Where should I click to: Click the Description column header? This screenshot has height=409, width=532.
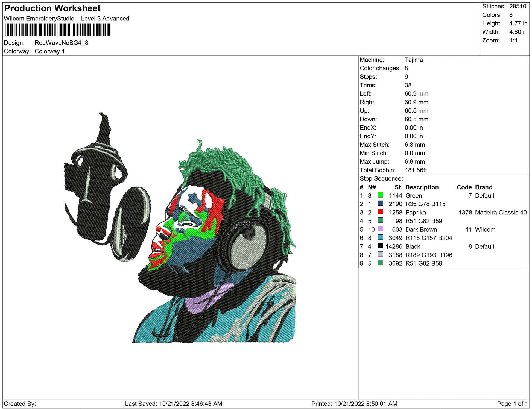(422, 187)
